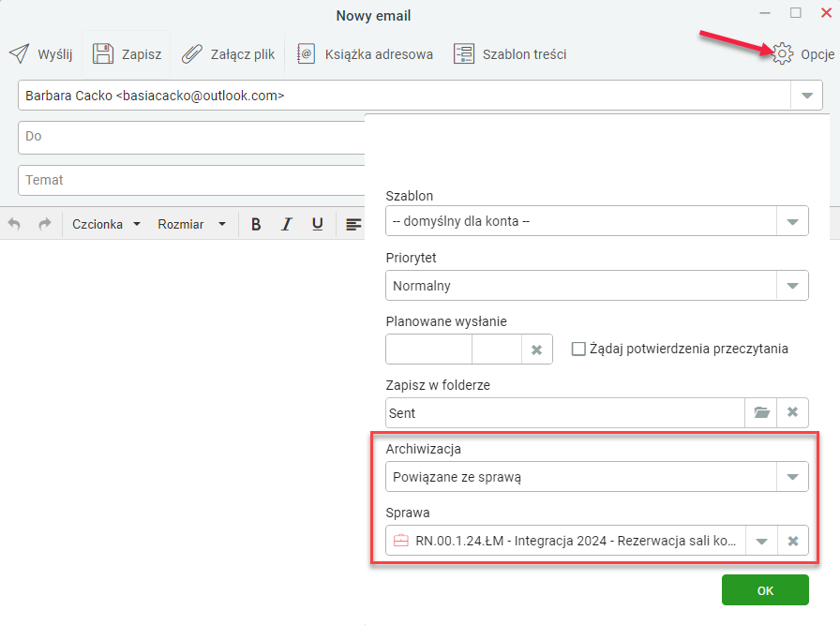This screenshot has height=625, width=840.
Task: Minimize the Nowy email window
Action: (765, 13)
